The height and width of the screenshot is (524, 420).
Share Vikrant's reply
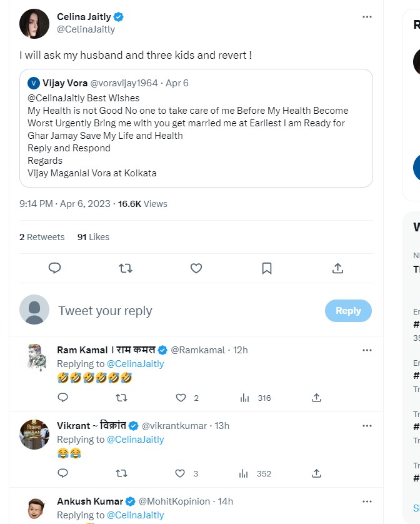point(317,473)
